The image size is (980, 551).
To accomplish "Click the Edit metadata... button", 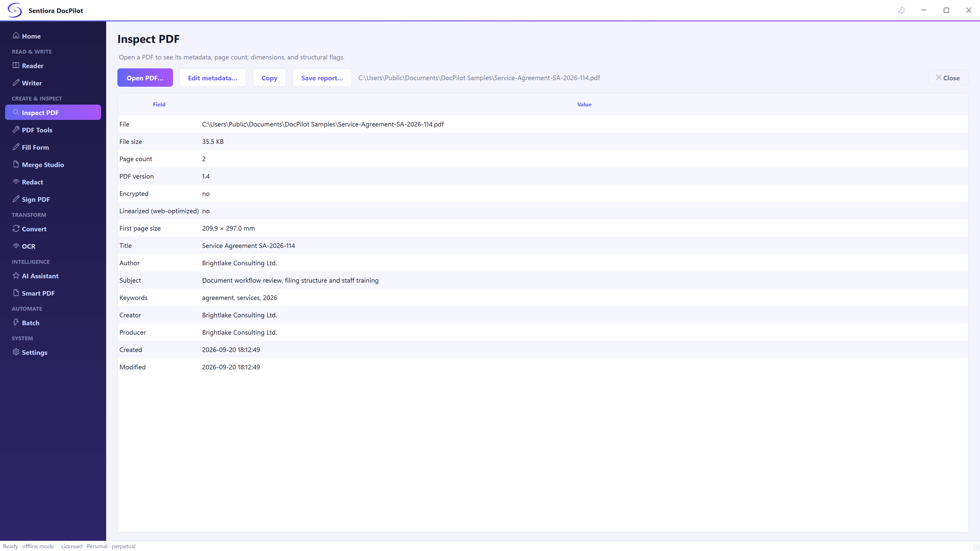I will click(213, 78).
